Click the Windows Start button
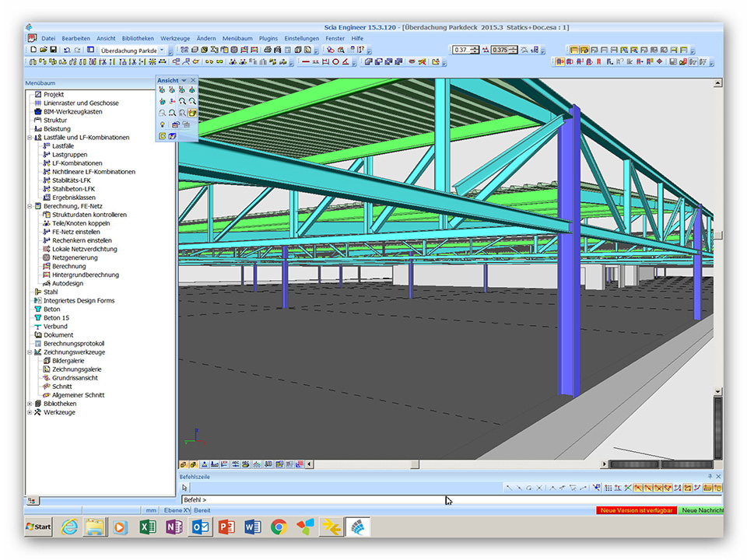The width and height of the screenshot is (747, 560). [39, 527]
